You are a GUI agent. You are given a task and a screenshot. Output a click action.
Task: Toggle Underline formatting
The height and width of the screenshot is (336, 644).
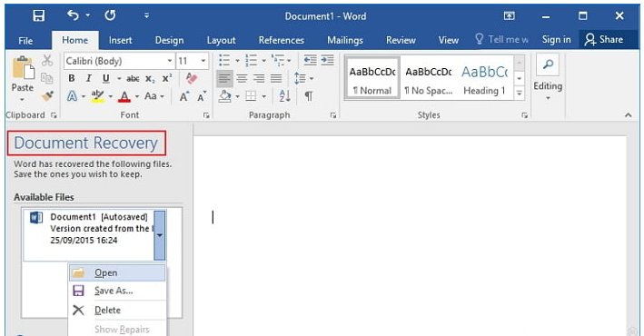pos(106,78)
